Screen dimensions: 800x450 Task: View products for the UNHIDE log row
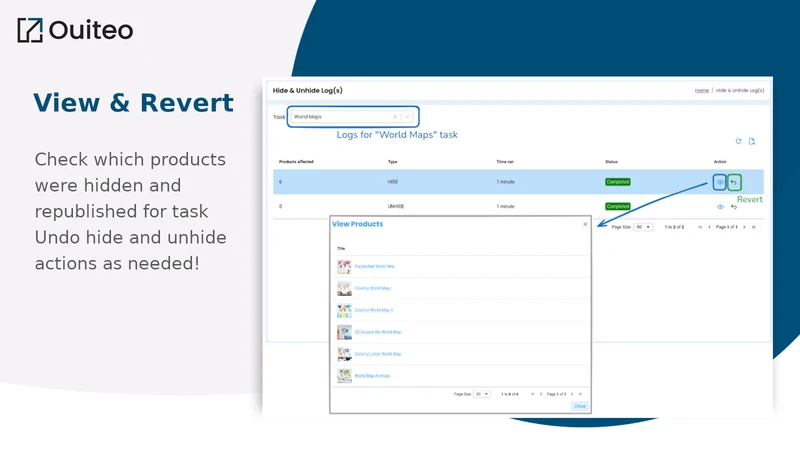[720, 207]
